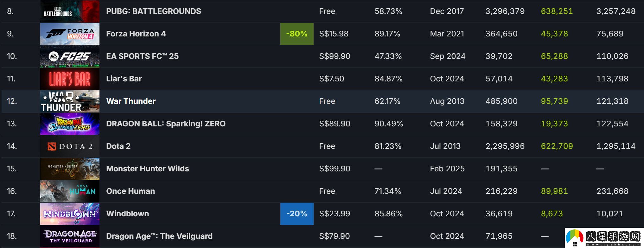Open the Dota 2 logo thumbnail

[70, 146]
